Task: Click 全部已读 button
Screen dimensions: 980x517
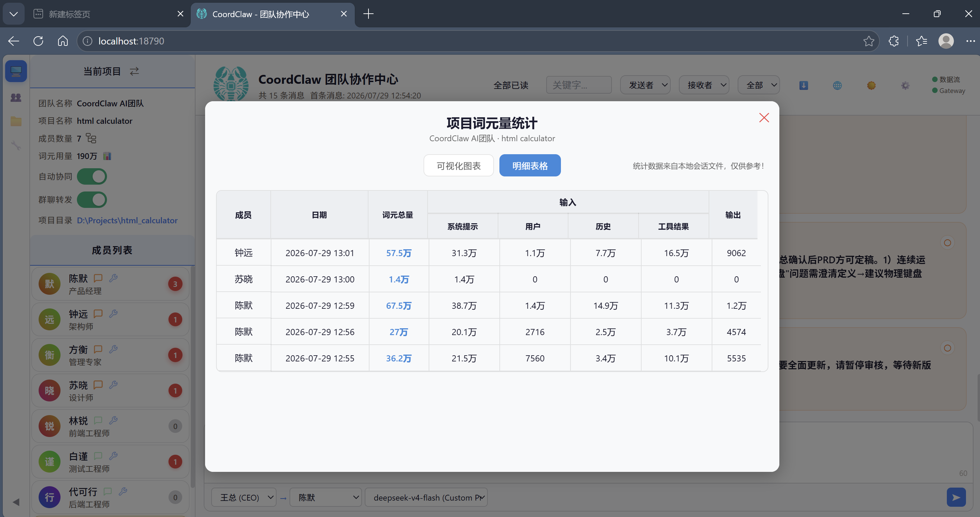Action: coord(511,85)
